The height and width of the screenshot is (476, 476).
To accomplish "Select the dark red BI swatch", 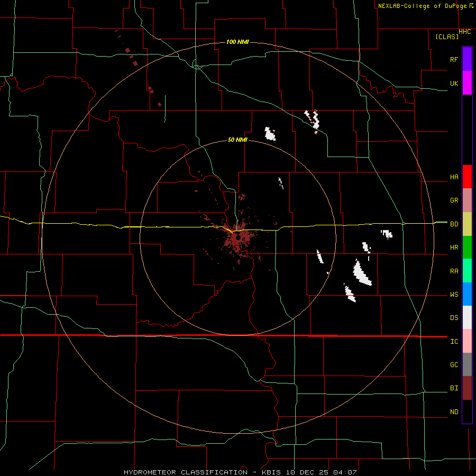I will [467, 388].
